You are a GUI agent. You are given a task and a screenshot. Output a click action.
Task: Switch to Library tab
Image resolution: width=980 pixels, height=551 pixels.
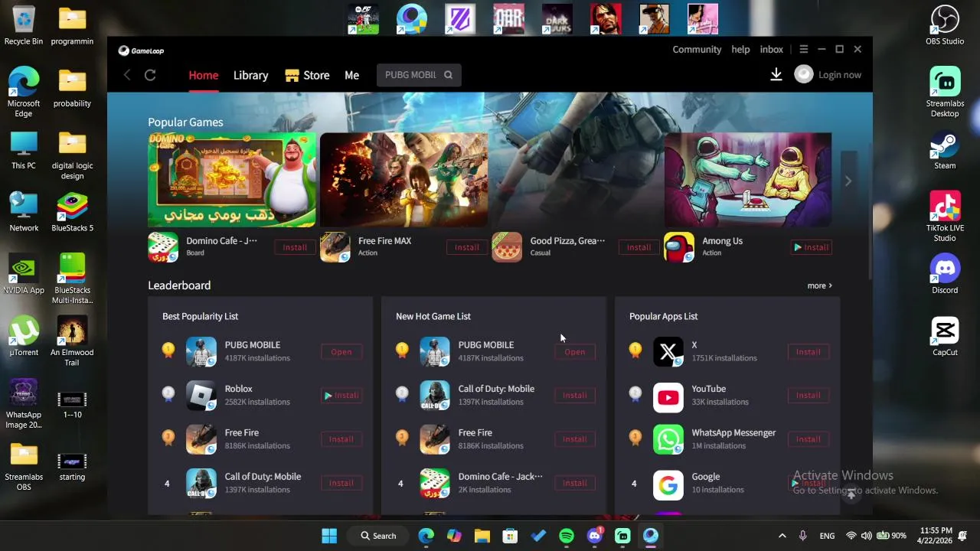pos(250,75)
